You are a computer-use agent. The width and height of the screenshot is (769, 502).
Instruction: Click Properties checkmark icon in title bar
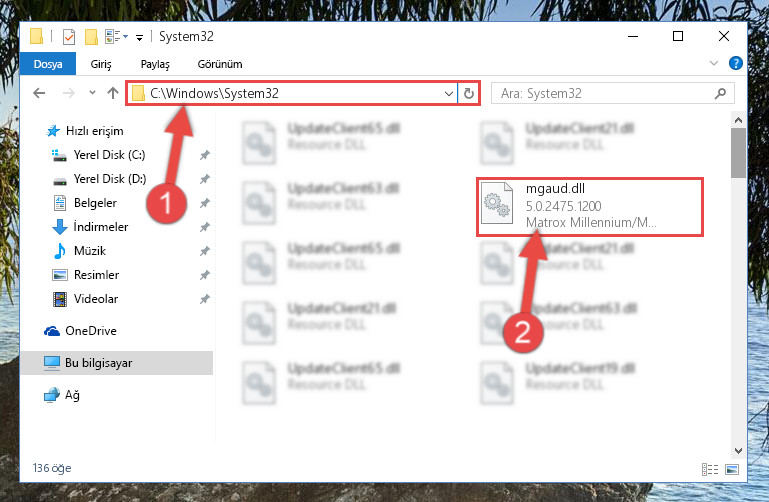point(69,37)
